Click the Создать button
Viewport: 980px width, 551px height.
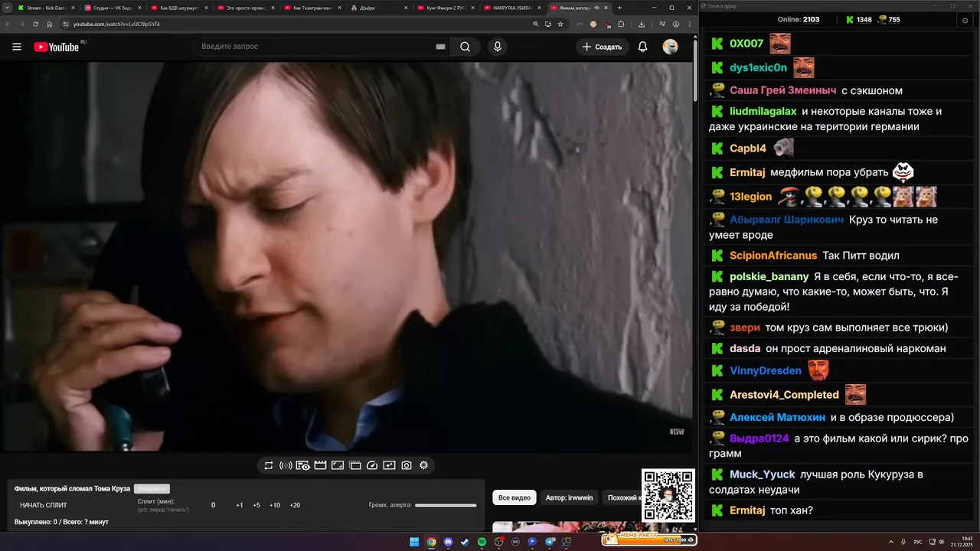[x=602, y=47]
